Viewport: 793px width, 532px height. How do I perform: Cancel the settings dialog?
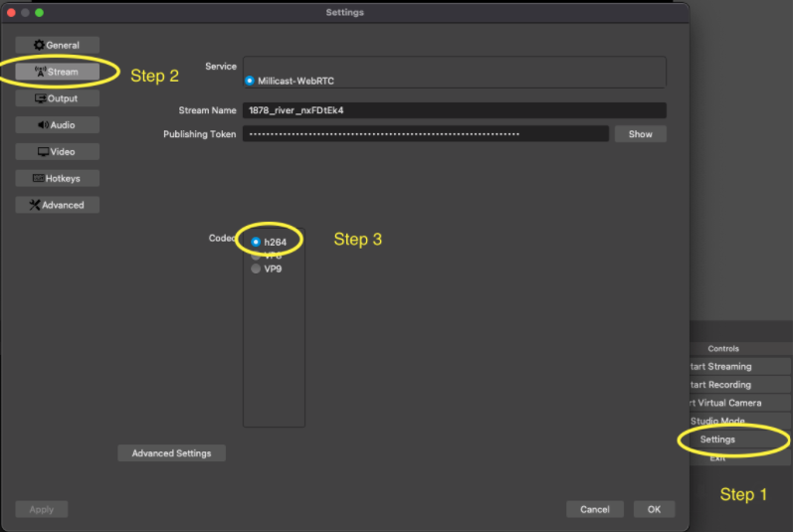[595, 509]
